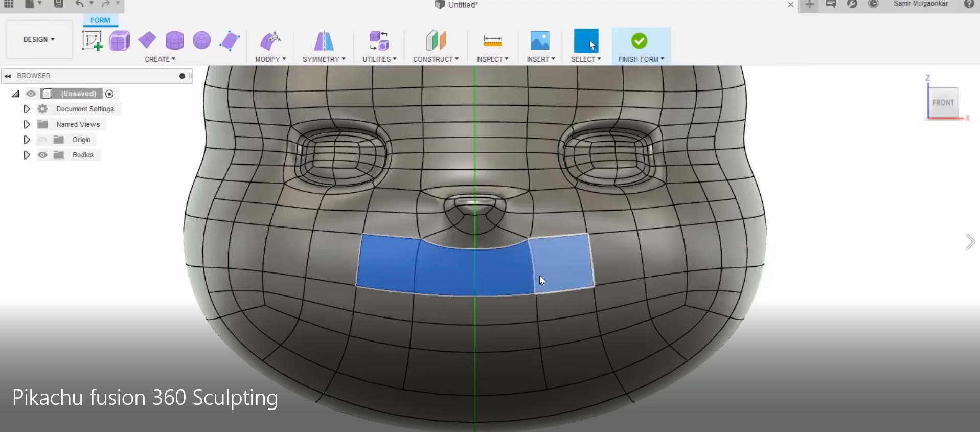
Task: Open the FINISH FORM dropdown
Action: (x=641, y=59)
